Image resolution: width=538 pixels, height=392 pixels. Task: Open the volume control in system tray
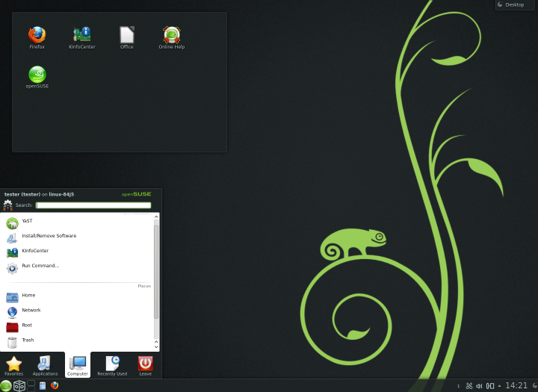click(x=479, y=386)
